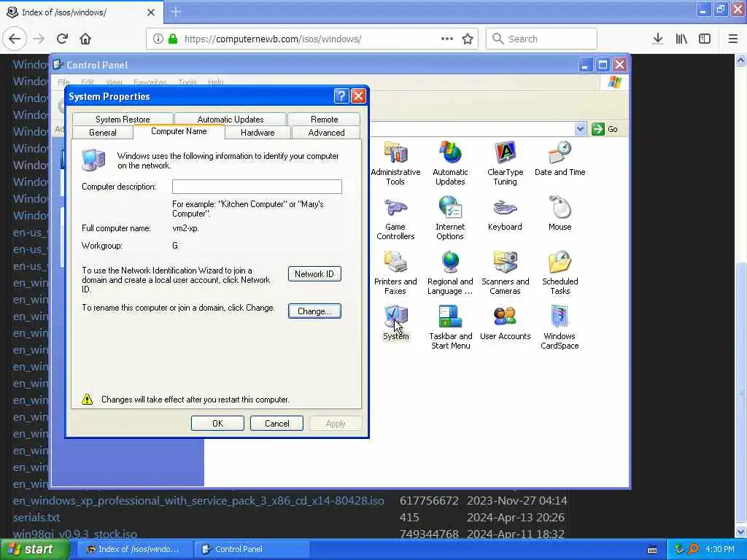Click the taskbar clock showing 4:30 PM
The image size is (747, 560).
(720, 549)
